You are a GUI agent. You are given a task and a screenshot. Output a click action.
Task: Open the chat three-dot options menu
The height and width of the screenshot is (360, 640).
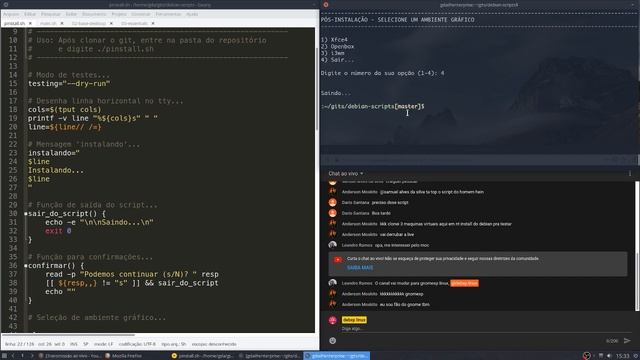pos(630,173)
